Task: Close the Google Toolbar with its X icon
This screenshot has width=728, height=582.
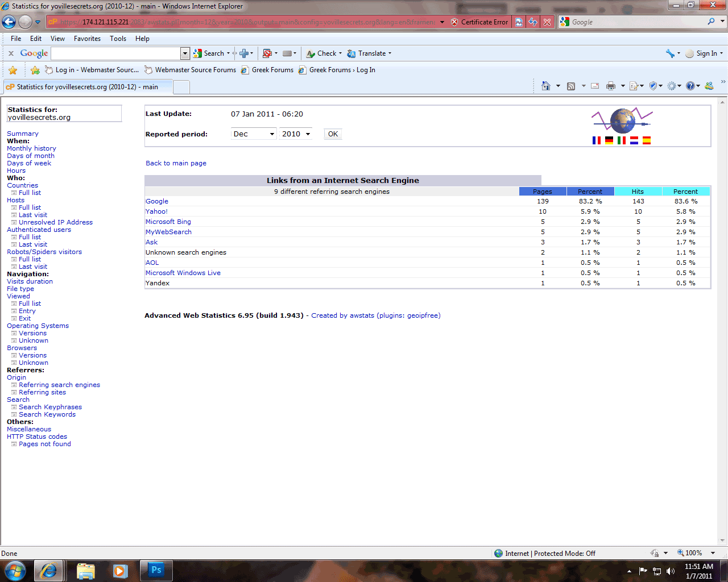Action: tap(11, 53)
